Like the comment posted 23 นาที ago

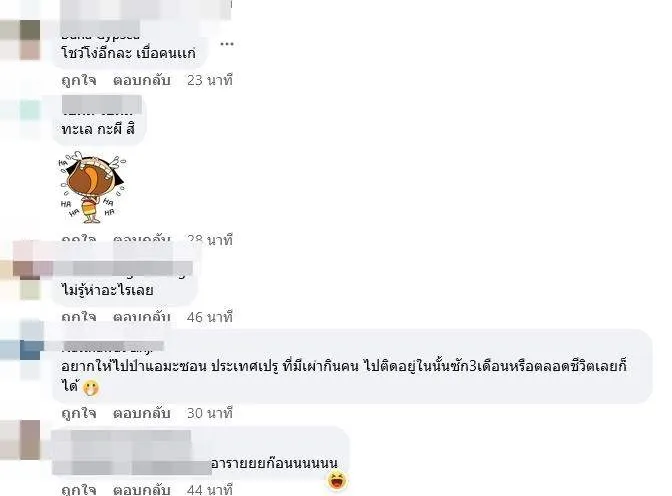coord(79,80)
